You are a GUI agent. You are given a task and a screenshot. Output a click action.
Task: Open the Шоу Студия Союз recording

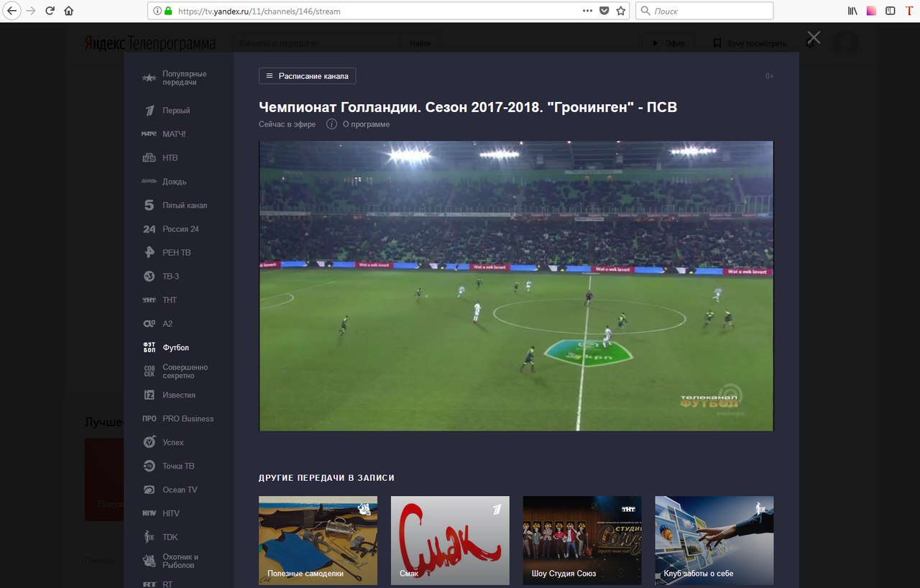click(x=582, y=541)
